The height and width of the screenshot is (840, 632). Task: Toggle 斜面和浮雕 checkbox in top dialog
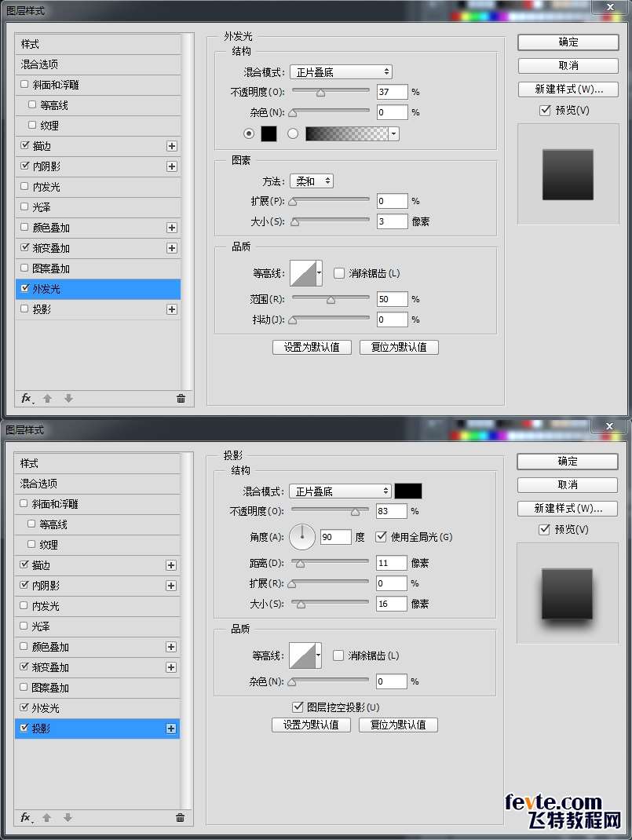coord(24,84)
